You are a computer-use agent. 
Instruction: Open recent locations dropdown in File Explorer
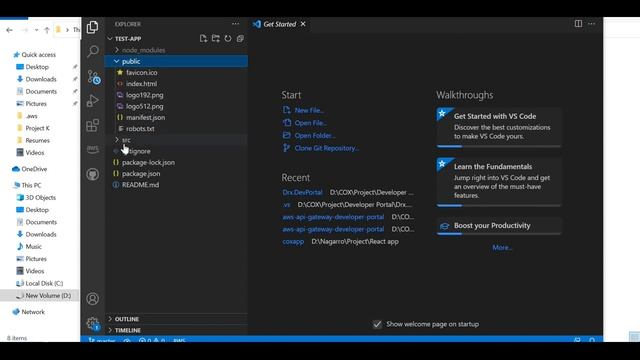(x=36, y=30)
